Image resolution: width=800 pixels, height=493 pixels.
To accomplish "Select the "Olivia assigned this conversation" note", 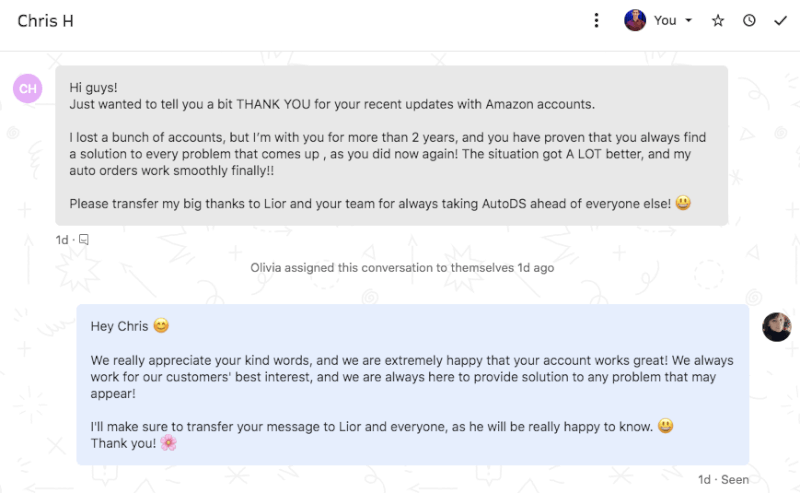I will (x=402, y=268).
